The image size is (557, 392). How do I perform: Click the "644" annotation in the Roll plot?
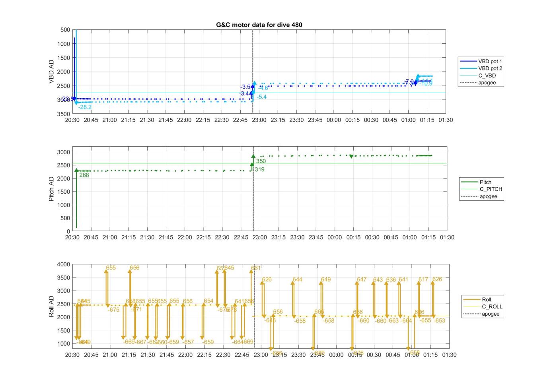297,279
